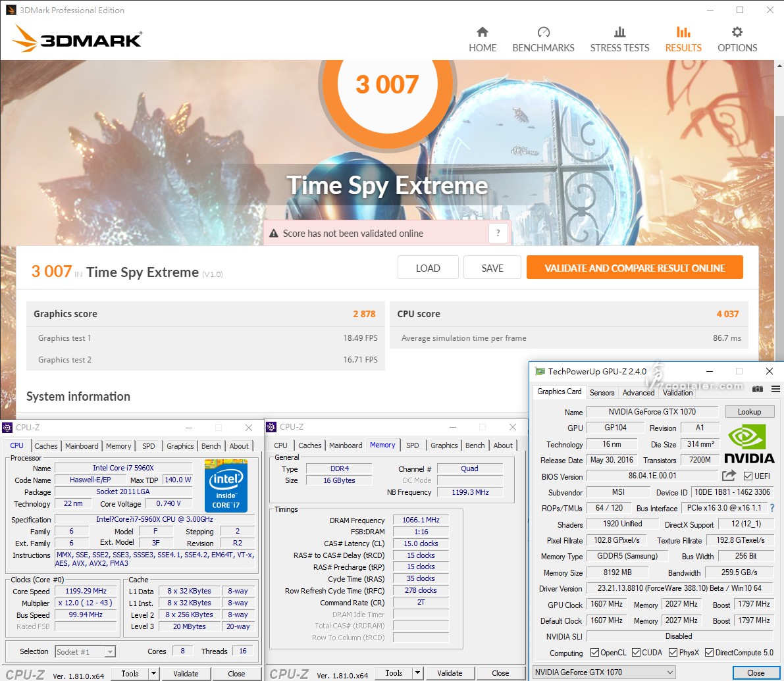Expand the Tools dropdown arrow in left CPU-Z
This screenshot has height=681, width=784.
coord(153,673)
